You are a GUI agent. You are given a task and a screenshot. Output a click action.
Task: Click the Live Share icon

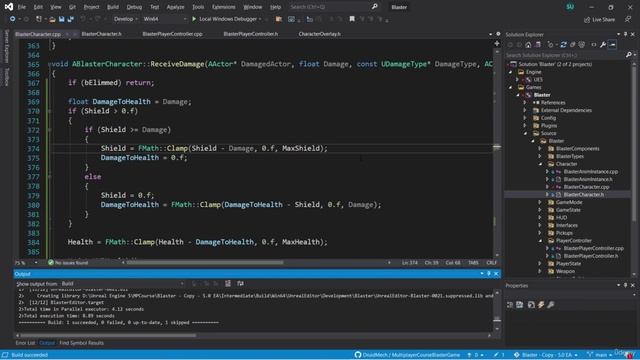[587, 20]
